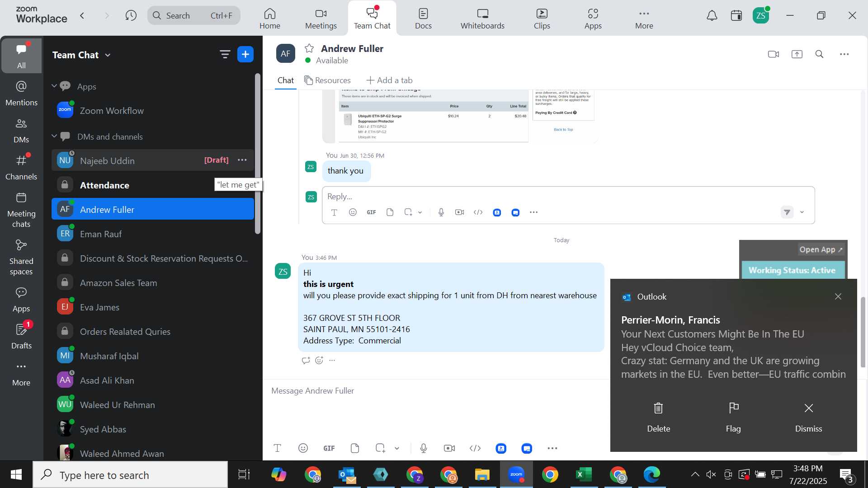This screenshot has width=868, height=488.
Task: Toggle text formatting in the reply box
Action: pos(334,212)
